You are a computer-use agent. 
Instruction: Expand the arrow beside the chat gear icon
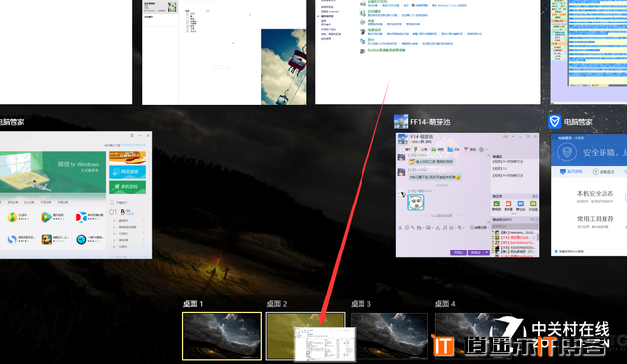(x=486, y=150)
